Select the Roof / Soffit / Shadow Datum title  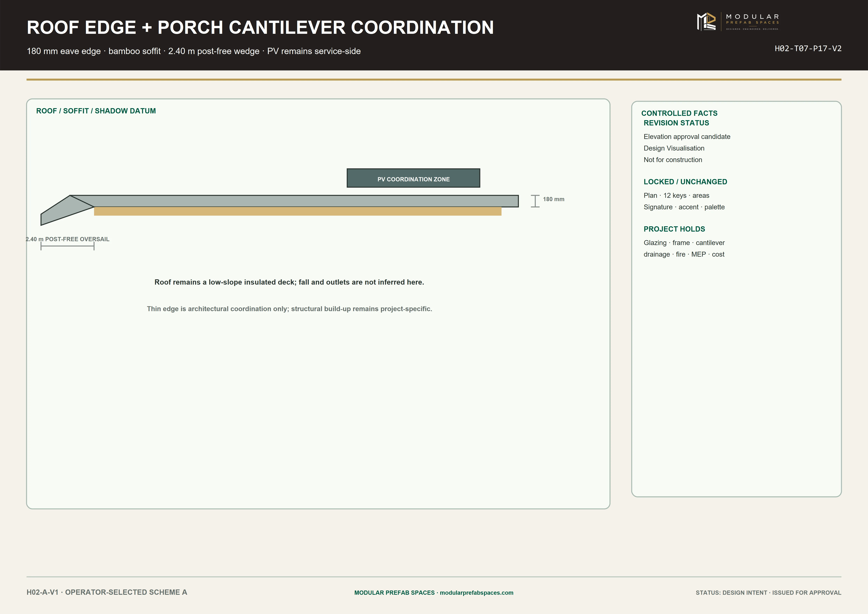click(x=96, y=111)
